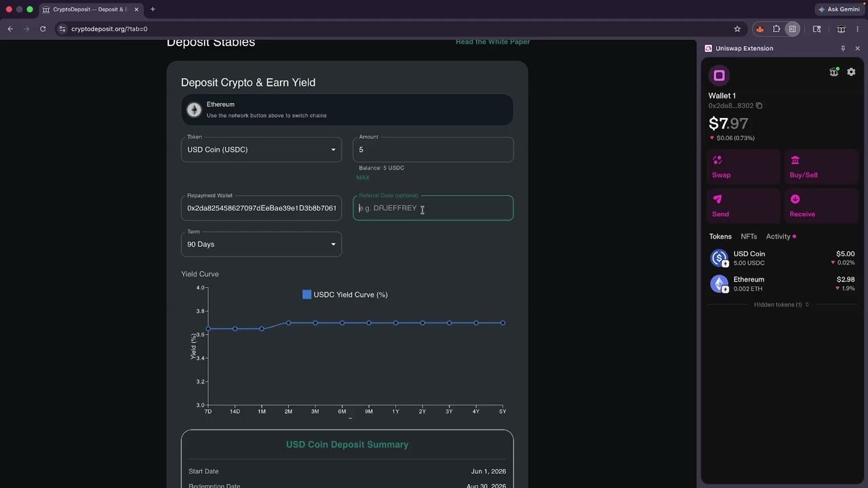
Task: Click the Ask Gemini button
Action: (840, 9)
